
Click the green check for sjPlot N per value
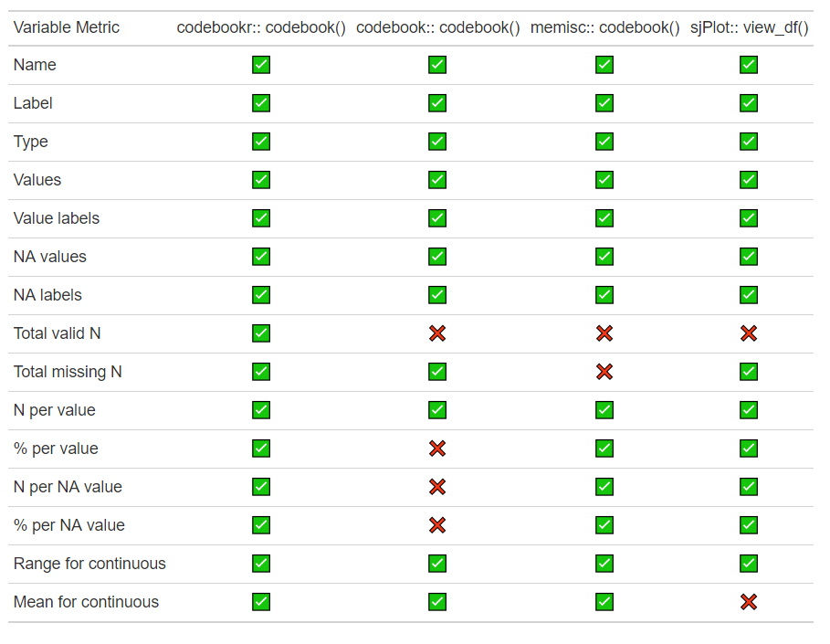tap(749, 410)
